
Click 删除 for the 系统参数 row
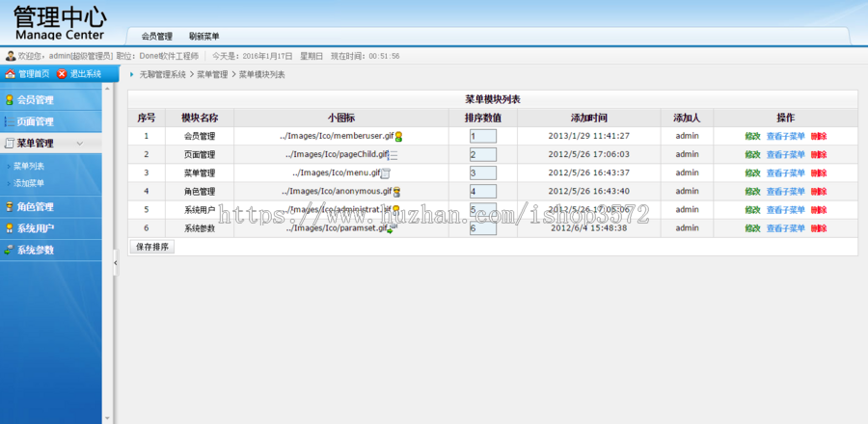(x=819, y=228)
